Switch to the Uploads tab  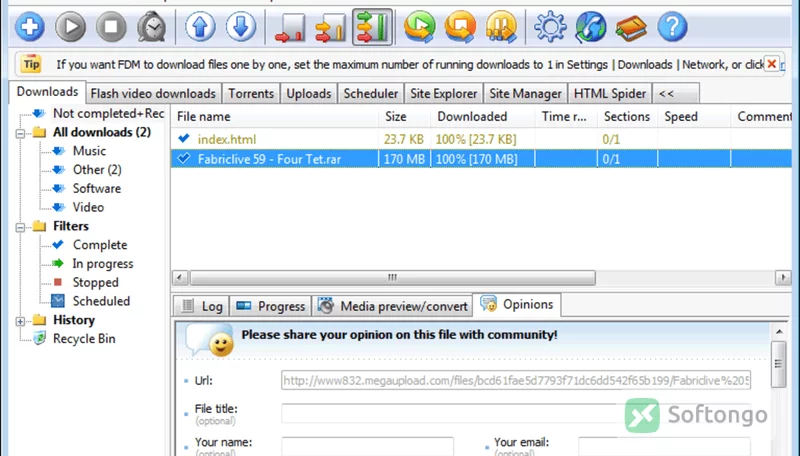click(309, 94)
